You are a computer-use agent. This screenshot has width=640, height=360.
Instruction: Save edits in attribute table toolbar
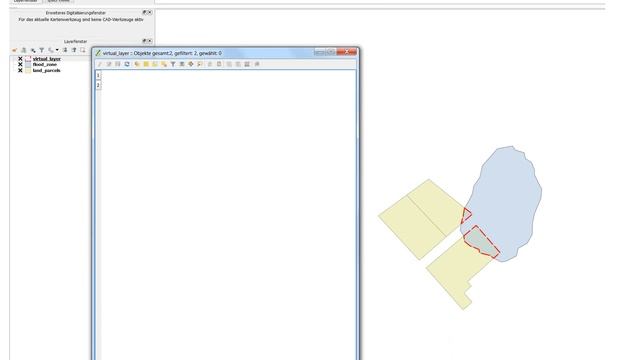coord(118,64)
